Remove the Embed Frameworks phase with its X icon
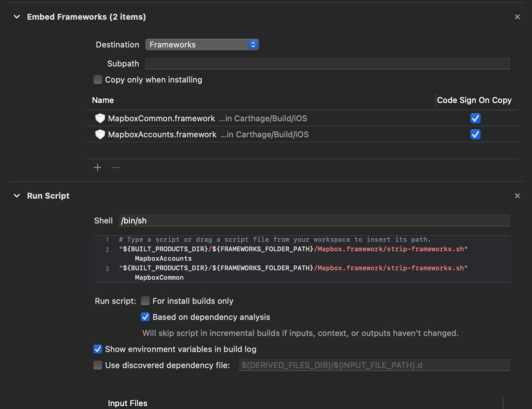Image resolution: width=532 pixels, height=409 pixels. (x=517, y=17)
